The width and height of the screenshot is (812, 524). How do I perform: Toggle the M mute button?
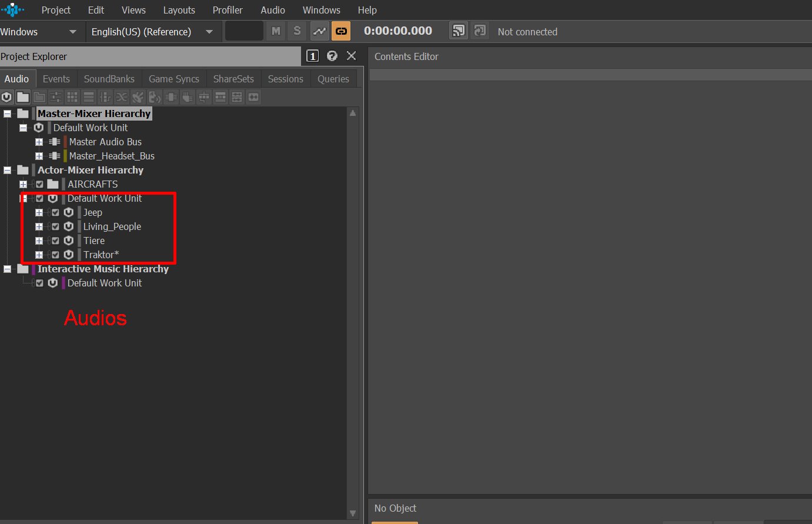[276, 31]
